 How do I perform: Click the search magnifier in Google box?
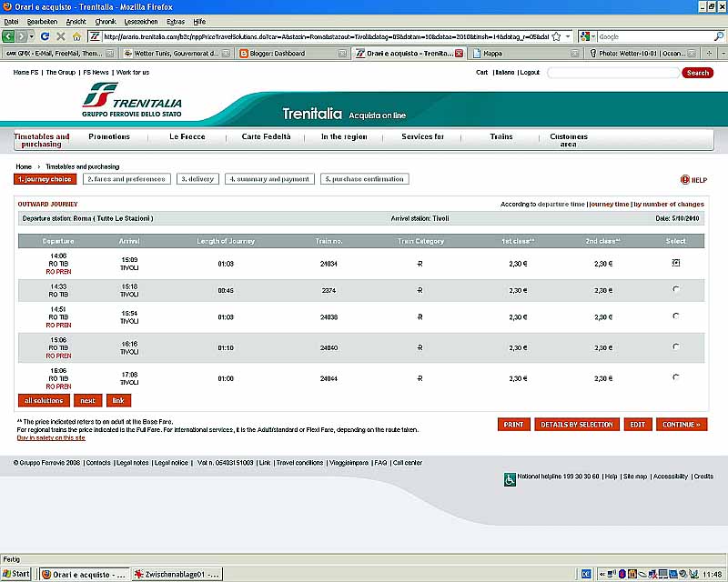(x=718, y=36)
